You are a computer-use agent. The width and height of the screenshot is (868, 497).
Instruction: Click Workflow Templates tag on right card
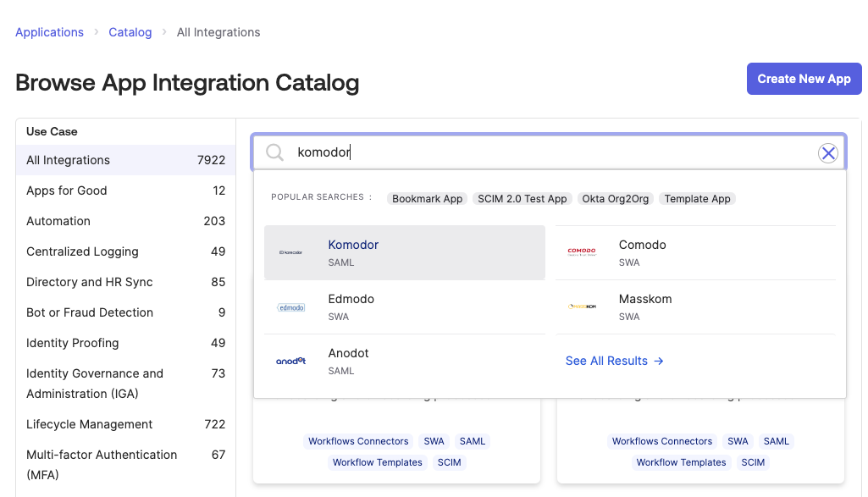[681, 462]
